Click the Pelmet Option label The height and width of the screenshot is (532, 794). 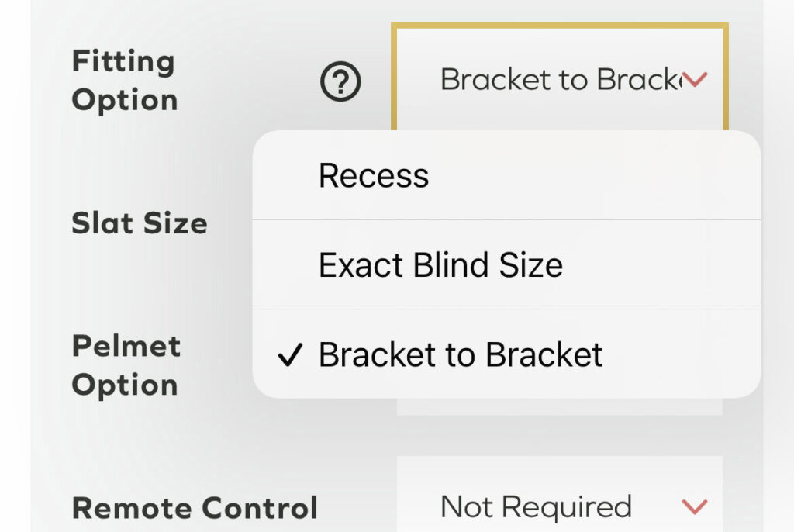[126, 365]
